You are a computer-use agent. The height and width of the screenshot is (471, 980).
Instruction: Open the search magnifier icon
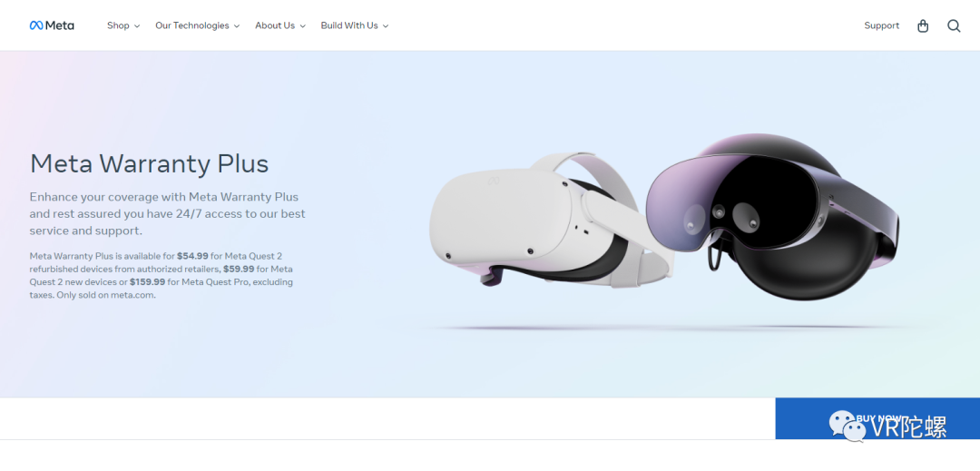pos(954,25)
